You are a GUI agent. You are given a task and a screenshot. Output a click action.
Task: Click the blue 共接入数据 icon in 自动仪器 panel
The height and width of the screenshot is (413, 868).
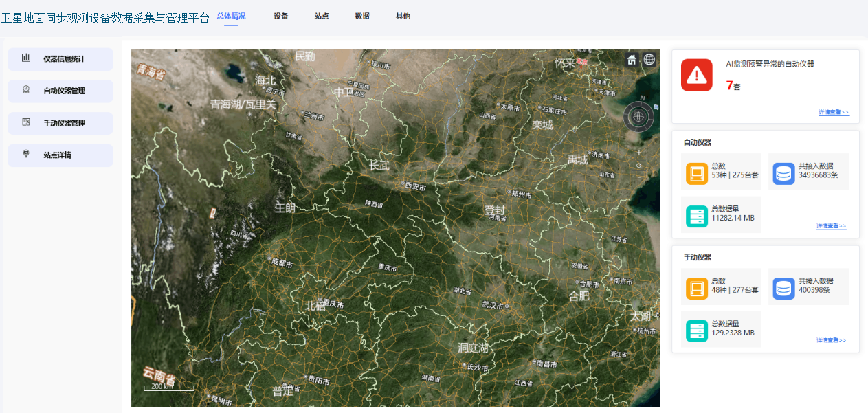tap(783, 172)
